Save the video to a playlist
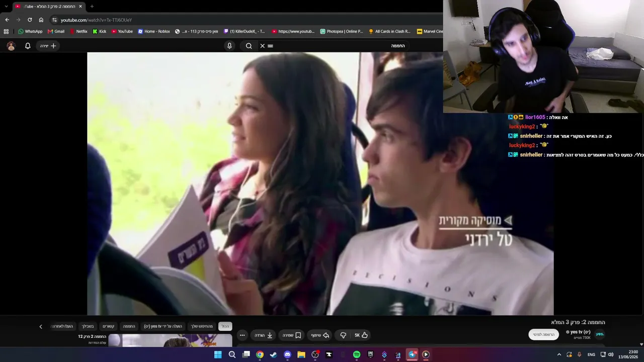Screen dimensions: 644x362 (291, 335)
